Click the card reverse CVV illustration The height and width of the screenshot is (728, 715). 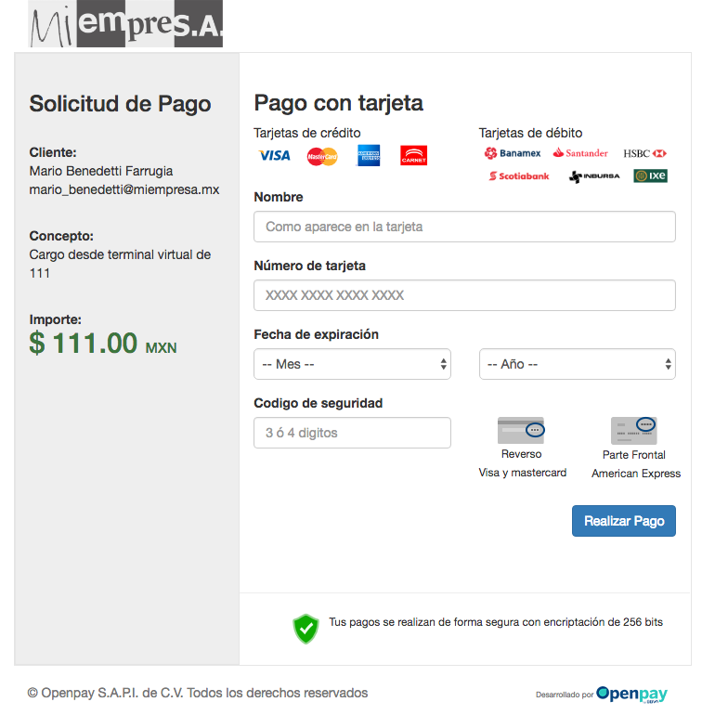click(521, 431)
